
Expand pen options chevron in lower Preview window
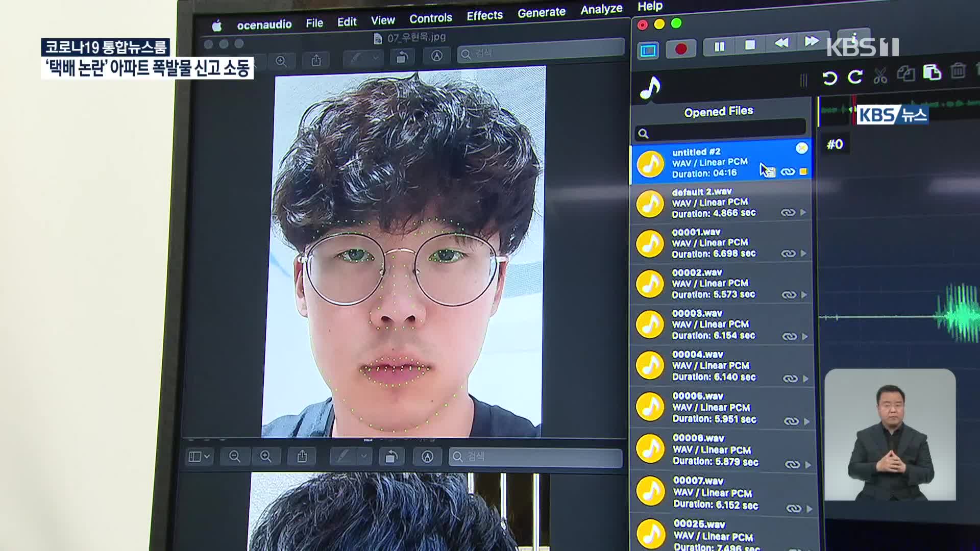(x=364, y=457)
